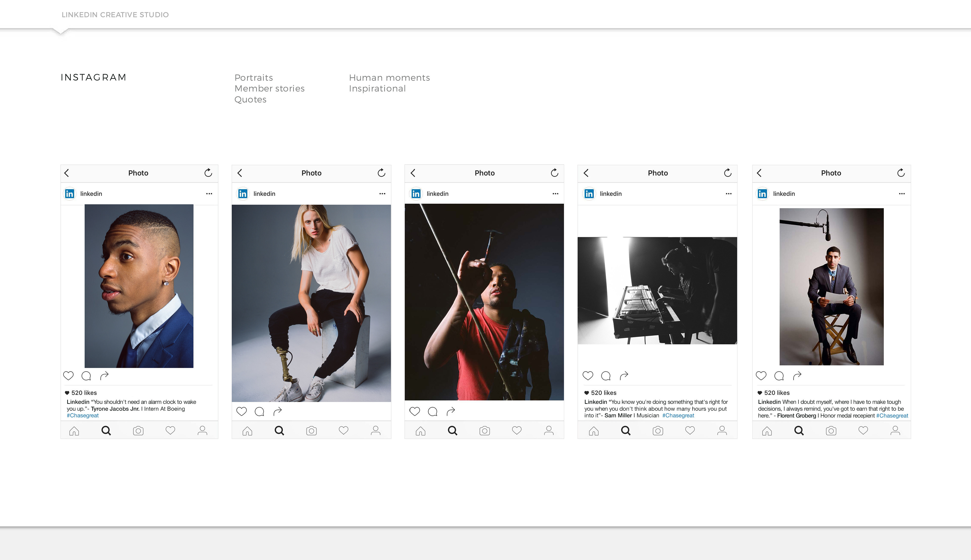Share the Florent Groberg post
The height and width of the screenshot is (560, 971).
click(797, 376)
